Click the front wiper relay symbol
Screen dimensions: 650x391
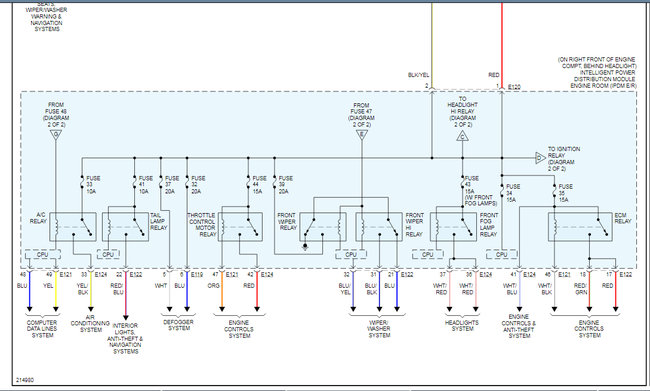(x=323, y=227)
